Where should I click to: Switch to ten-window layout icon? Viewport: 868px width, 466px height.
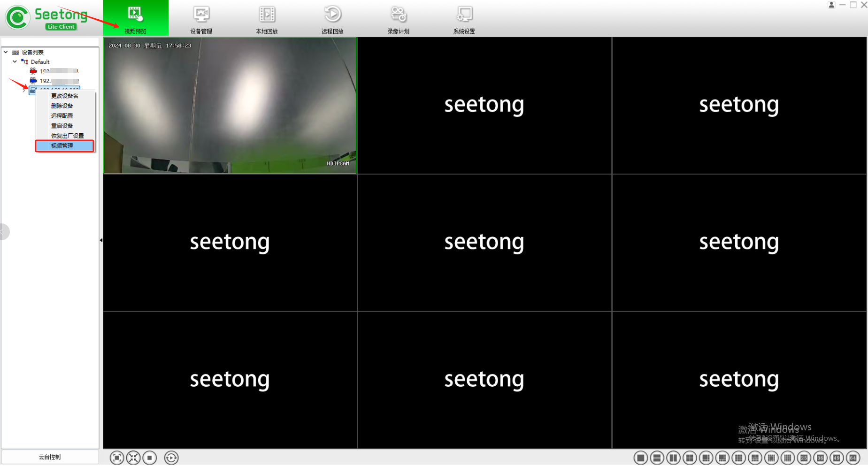click(755, 458)
